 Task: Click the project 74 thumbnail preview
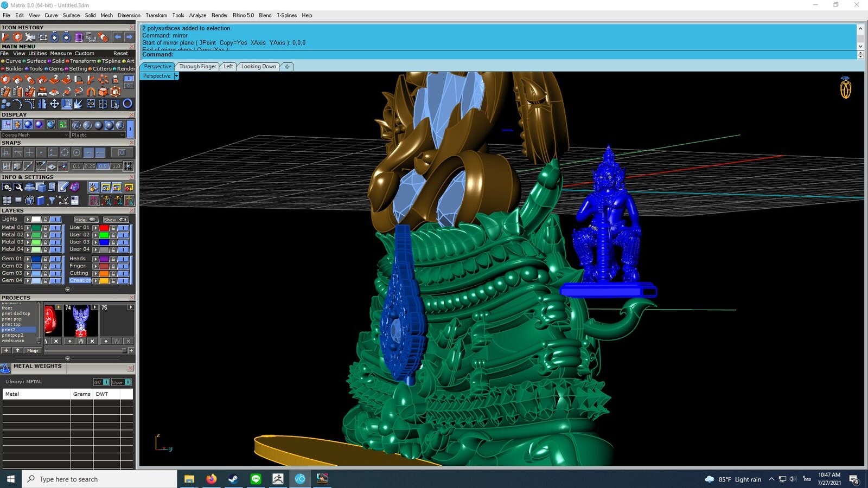click(x=81, y=320)
